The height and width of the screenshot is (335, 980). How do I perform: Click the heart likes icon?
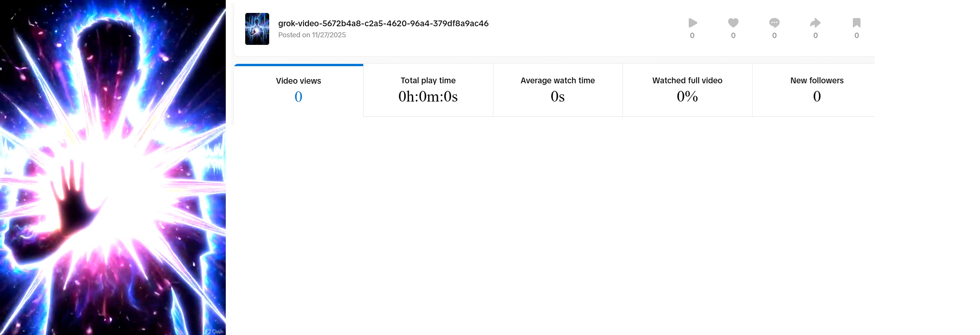click(x=733, y=23)
